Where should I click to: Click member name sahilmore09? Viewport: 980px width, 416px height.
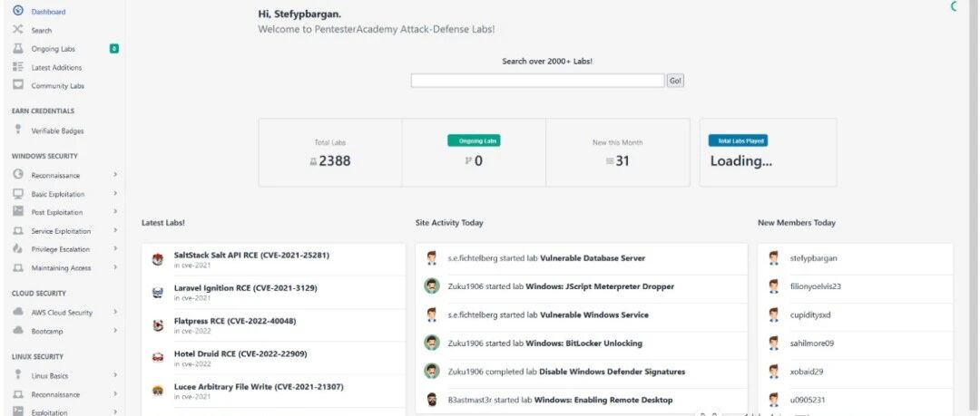811,343
